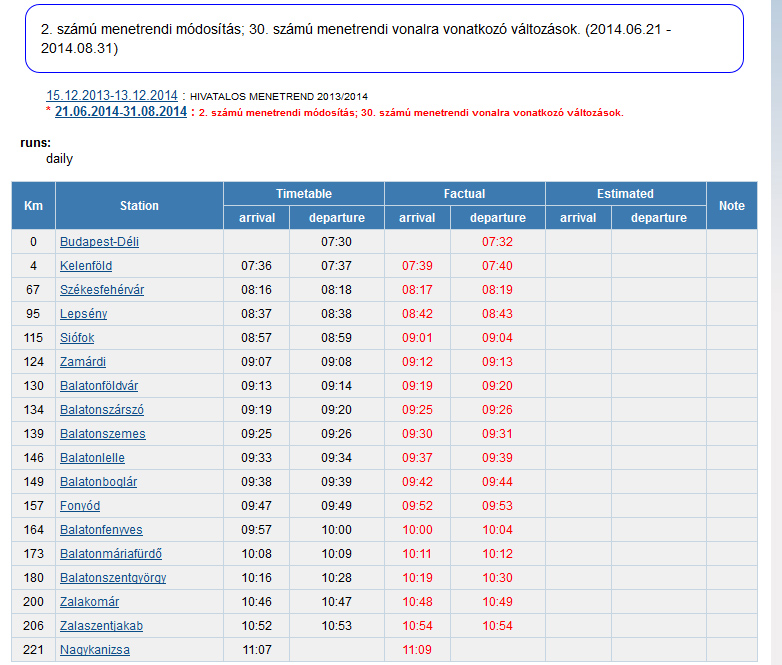Image resolution: width=782 pixels, height=665 pixels.
Task: Select factual arrival 09:19 at Balatonföldvár
Action: coord(417,386)
